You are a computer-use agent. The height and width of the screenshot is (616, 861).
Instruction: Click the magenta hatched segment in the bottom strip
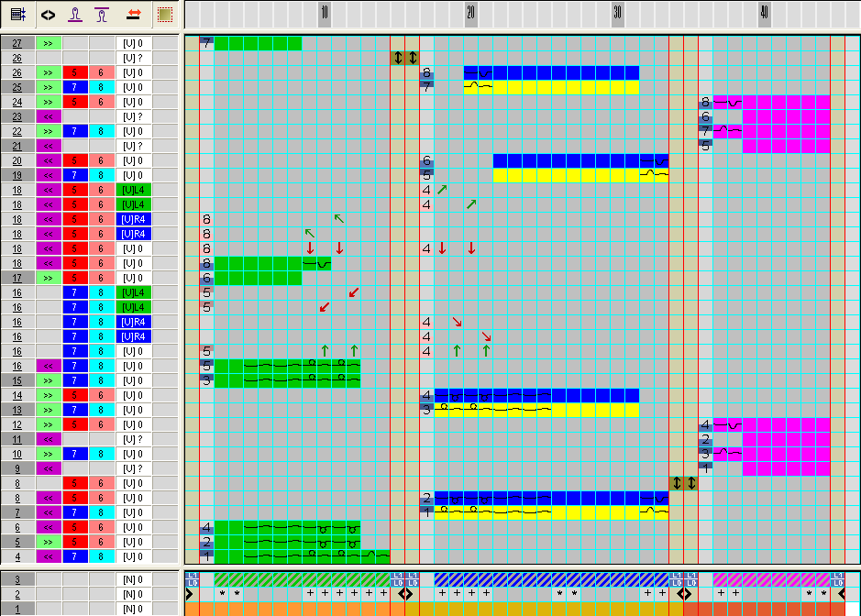[x=770, y=579]
